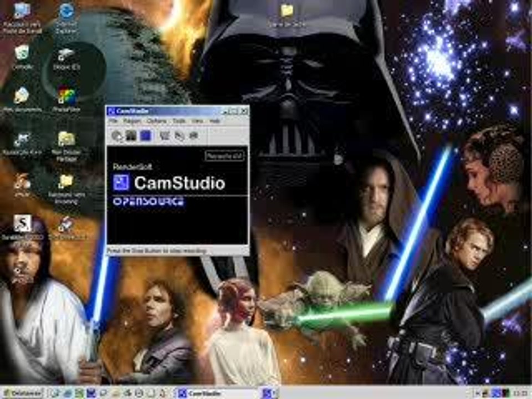Open the Tools menu in CamStudio

tap(179, 121)
